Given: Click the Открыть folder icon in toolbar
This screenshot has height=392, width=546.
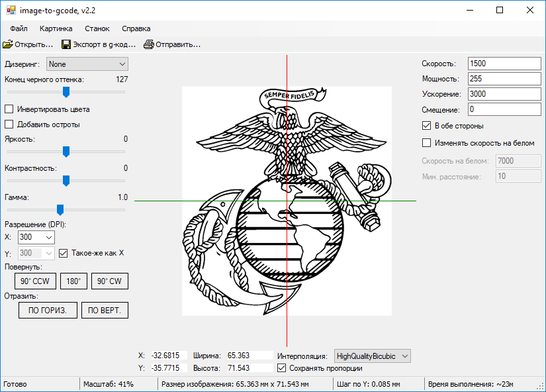Looking at the screenshot, I should pyautogui.click(x=8, y=44).
